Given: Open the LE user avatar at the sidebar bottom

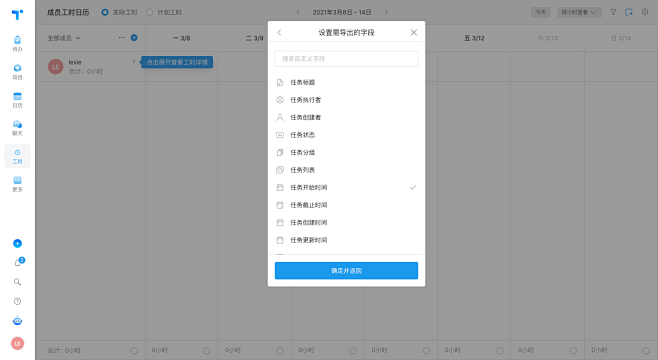Looking at the screenshot, I should (17, 343).
